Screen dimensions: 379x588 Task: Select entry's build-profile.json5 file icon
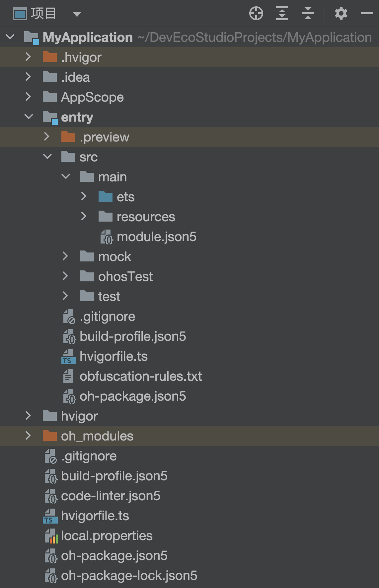(x=70, y=337)
